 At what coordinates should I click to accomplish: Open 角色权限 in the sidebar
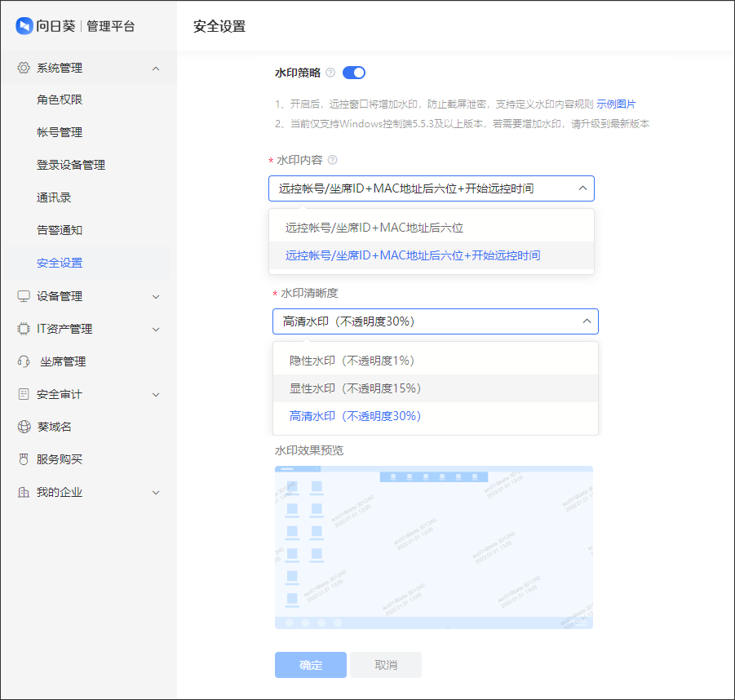pyautogui.click(x=60, y=100)
